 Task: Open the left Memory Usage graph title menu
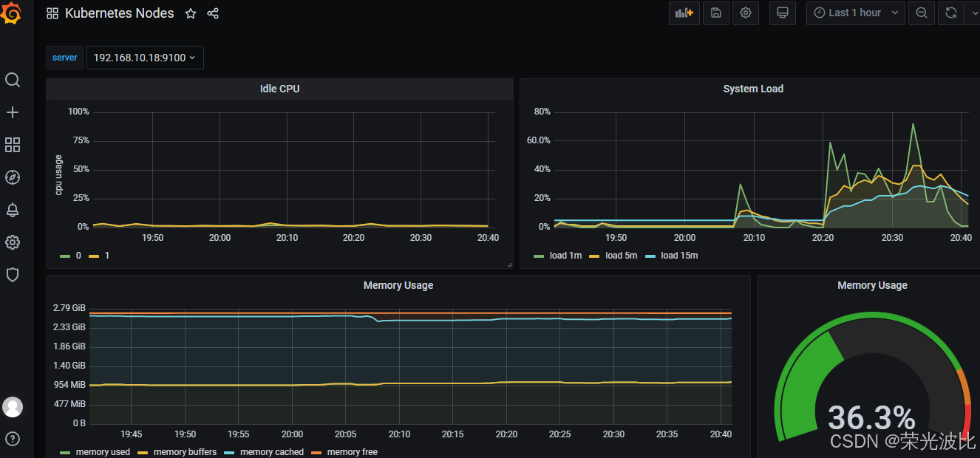398,285
